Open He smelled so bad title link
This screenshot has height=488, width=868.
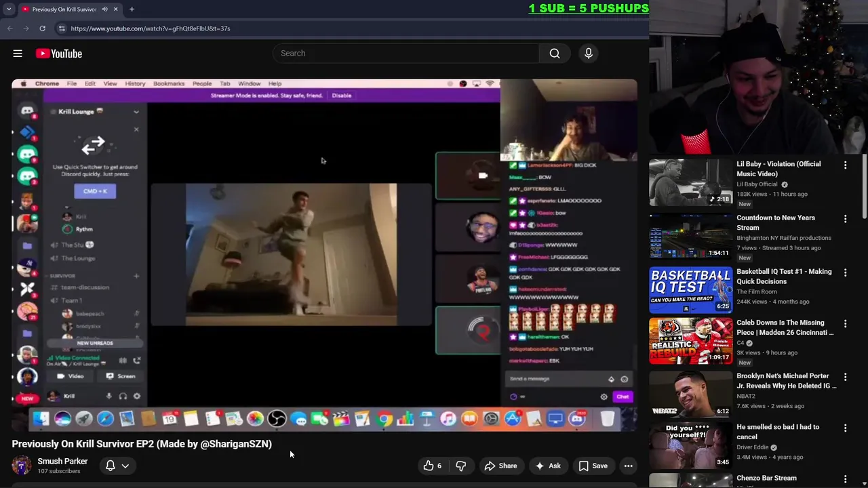(778, 432)
